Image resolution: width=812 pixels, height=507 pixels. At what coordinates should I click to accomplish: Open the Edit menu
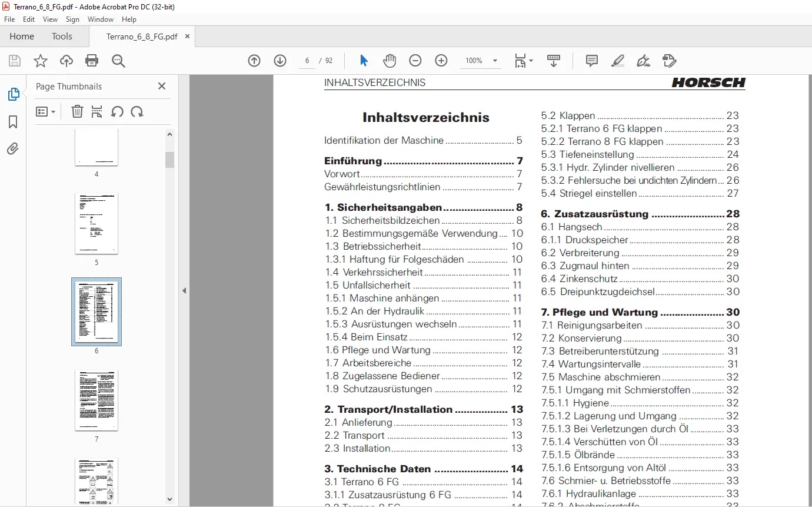point(29,19)
